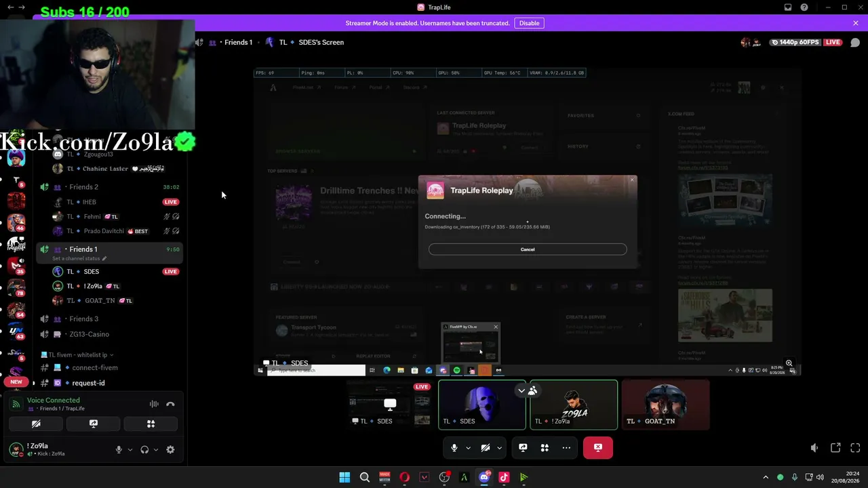Open camera options in call control bar
This screenshot has width=868, height=488.
coord(499,447)
